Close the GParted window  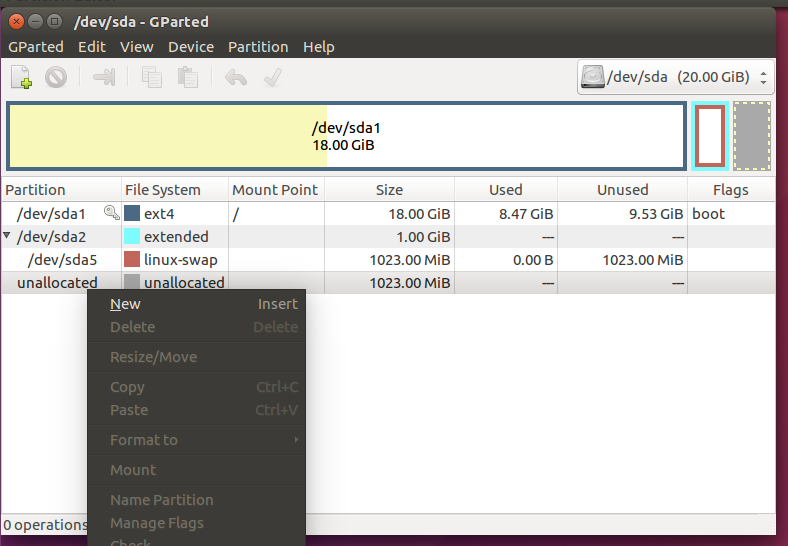tap(17, 22)
